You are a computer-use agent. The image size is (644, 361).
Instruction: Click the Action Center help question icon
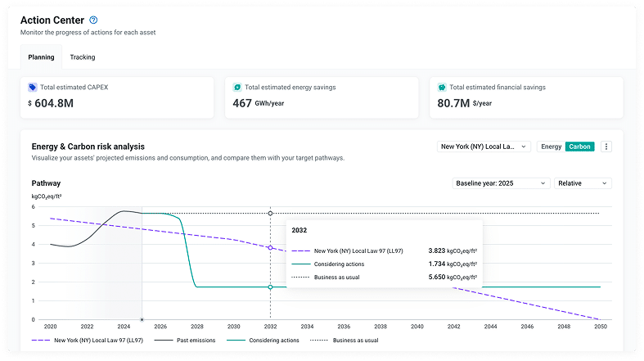click(93, 20)
